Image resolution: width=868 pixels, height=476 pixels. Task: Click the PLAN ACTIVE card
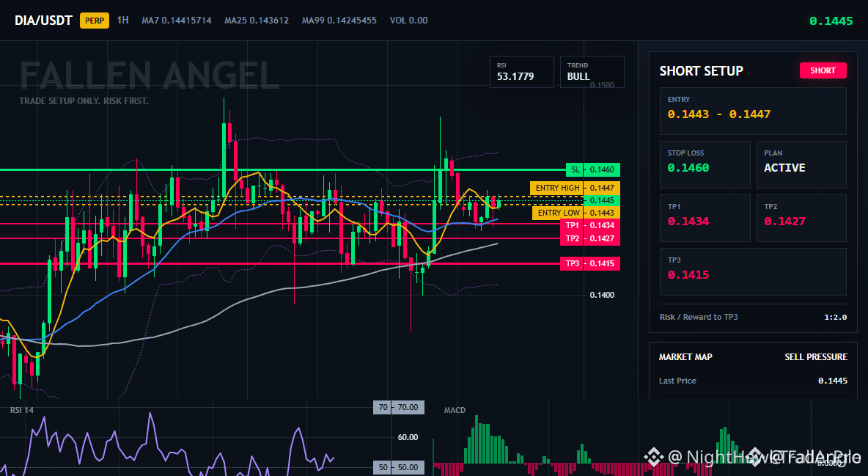tap(801, 164)
